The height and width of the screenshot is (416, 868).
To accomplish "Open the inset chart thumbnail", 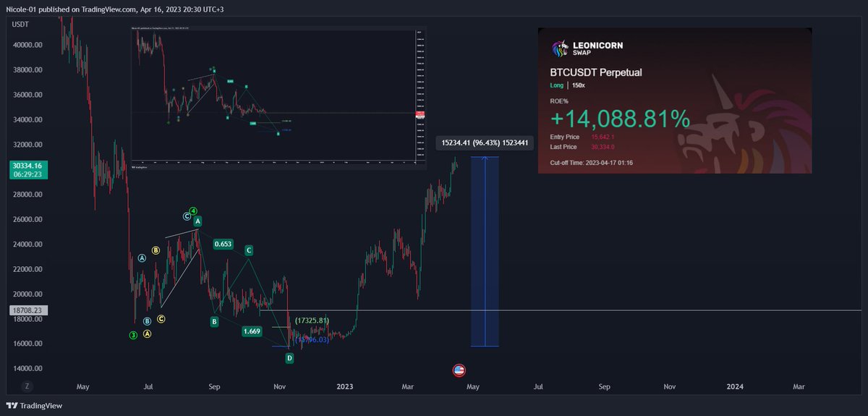I will pyautogui.click(x=279, y=98).
